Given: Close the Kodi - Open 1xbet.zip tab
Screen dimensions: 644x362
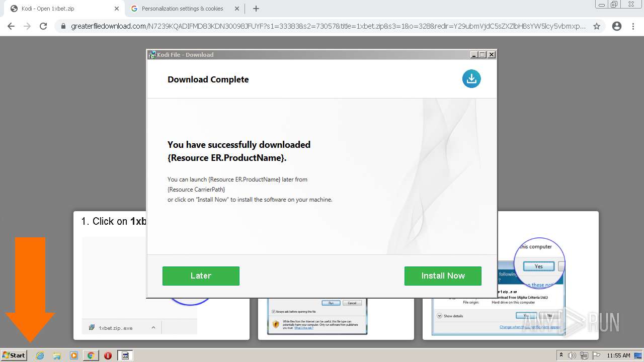Looking at the screenshot, I should point(117,9).
